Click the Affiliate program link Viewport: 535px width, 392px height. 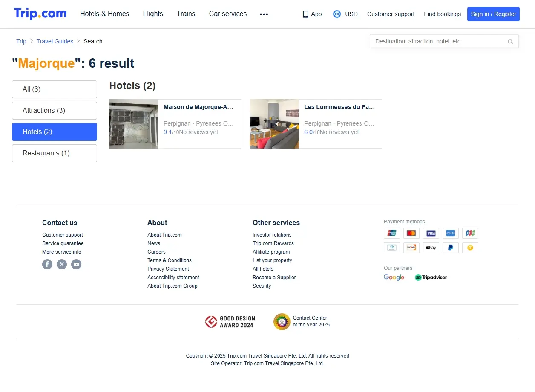[271, 252]
